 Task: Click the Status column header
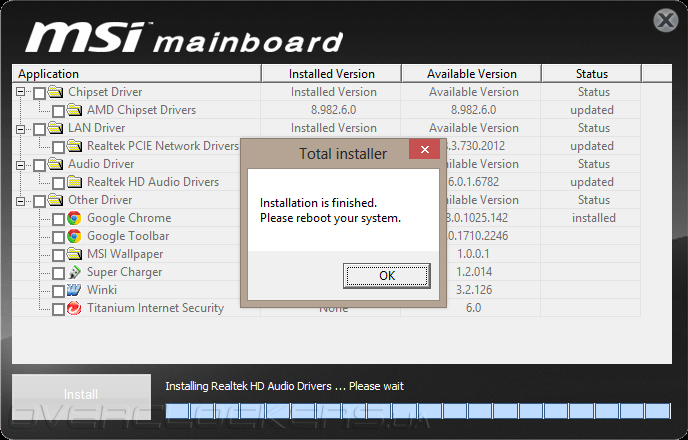[591, 73]
